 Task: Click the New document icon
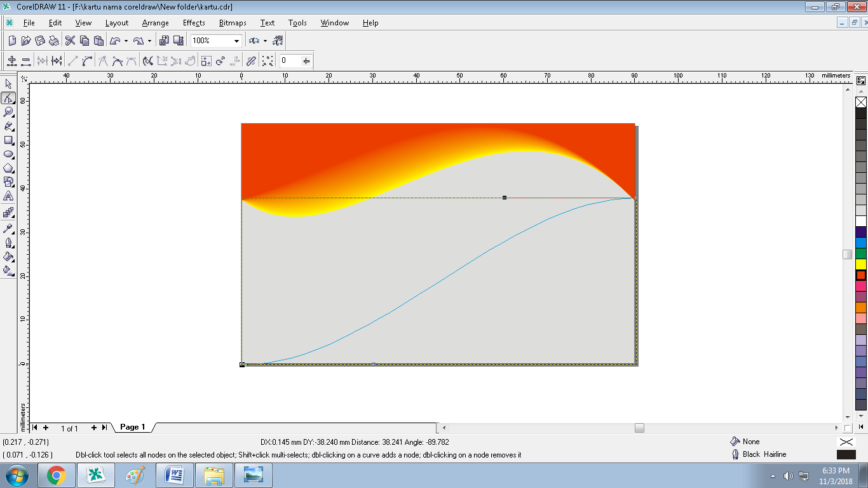click(x=12, y=41)
